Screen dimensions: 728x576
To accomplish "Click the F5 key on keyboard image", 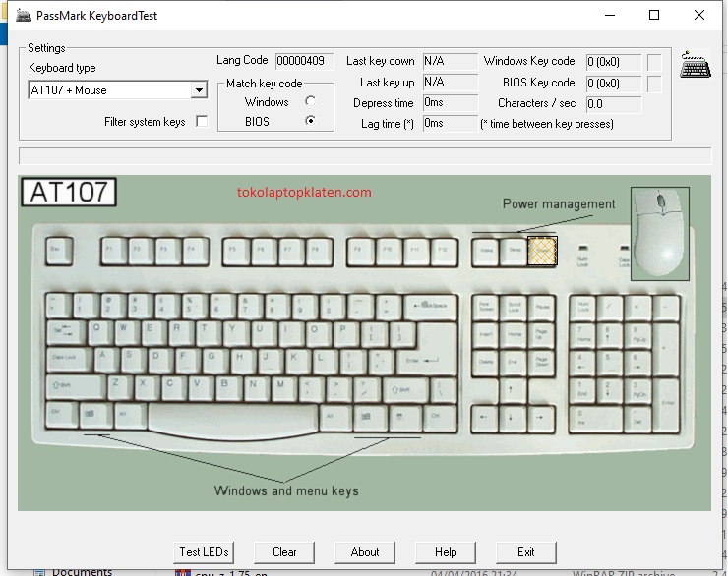I will click(236, 251).
